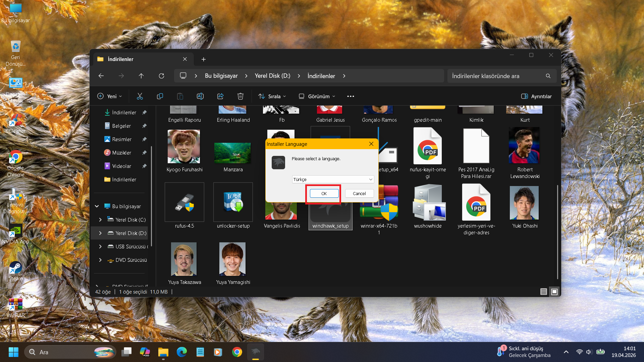Viewport: 644px width, 362px height.
Task: Open Belgeler in sidebar
Action: click(x=121, y=126)
